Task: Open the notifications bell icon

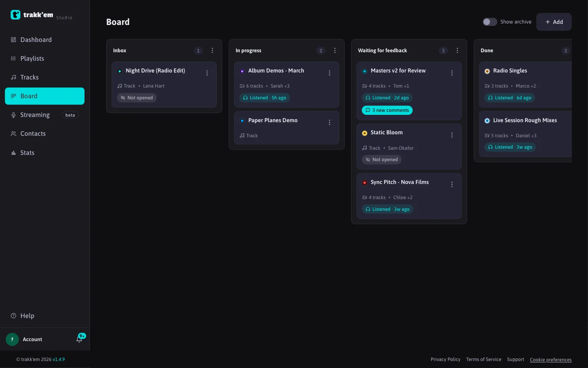Action: point(79,339)
